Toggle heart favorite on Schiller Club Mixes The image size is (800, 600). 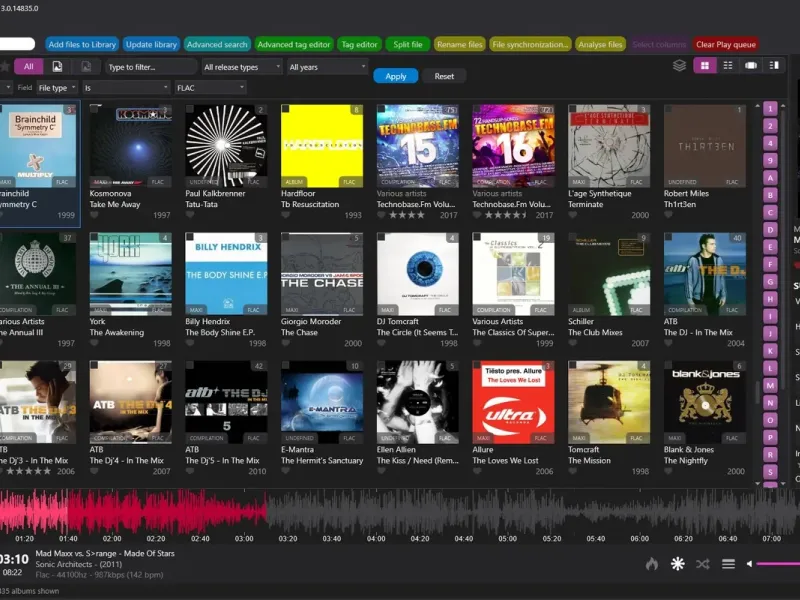[572, 343]
